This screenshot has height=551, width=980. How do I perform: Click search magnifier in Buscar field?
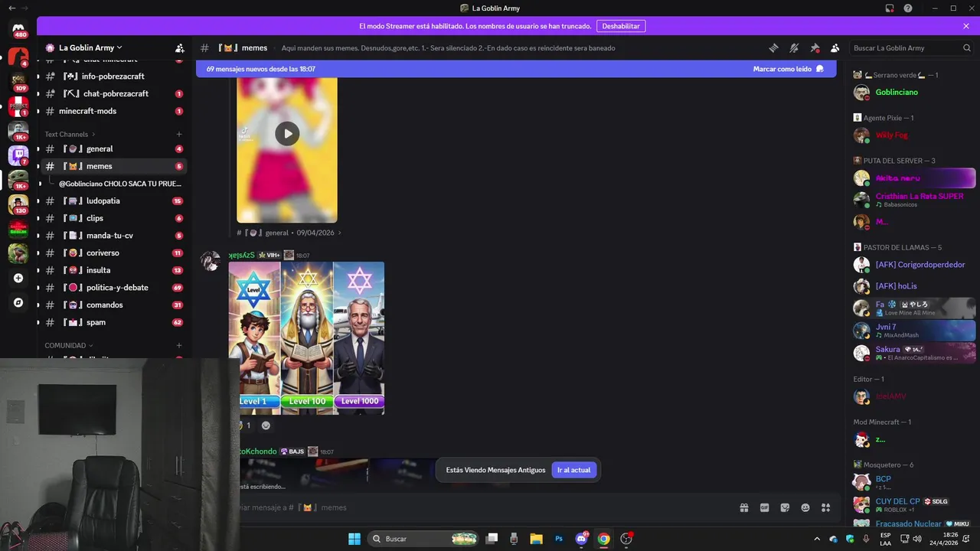point(966,47)
